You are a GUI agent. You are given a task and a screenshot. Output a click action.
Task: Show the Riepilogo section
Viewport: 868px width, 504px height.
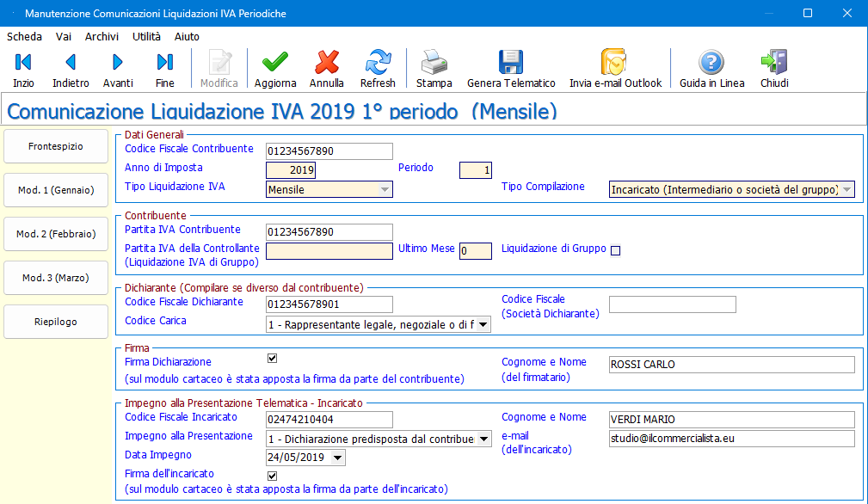56,322
